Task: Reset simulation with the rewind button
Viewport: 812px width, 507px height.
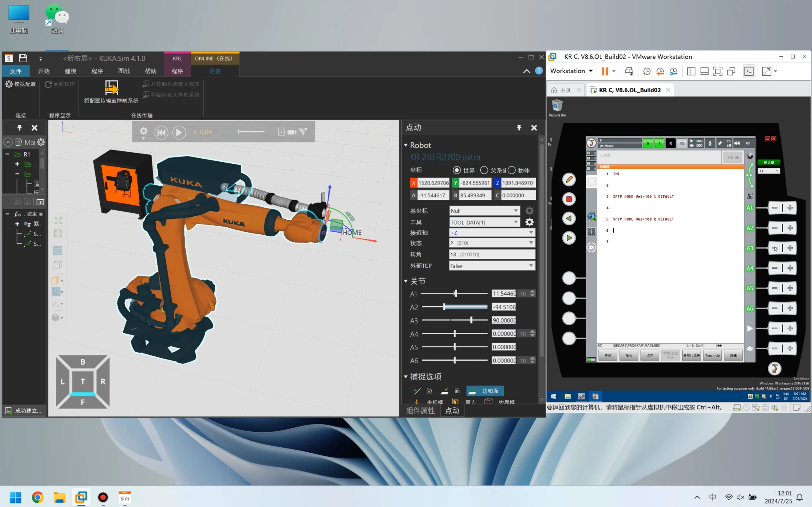Action: [x=161, y=132]
